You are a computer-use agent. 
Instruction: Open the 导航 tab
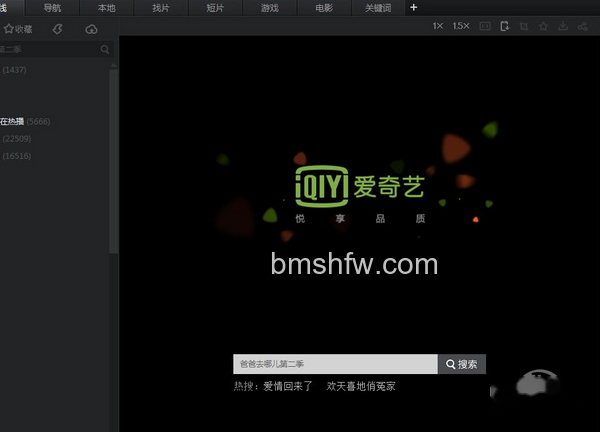coord(52,8)
